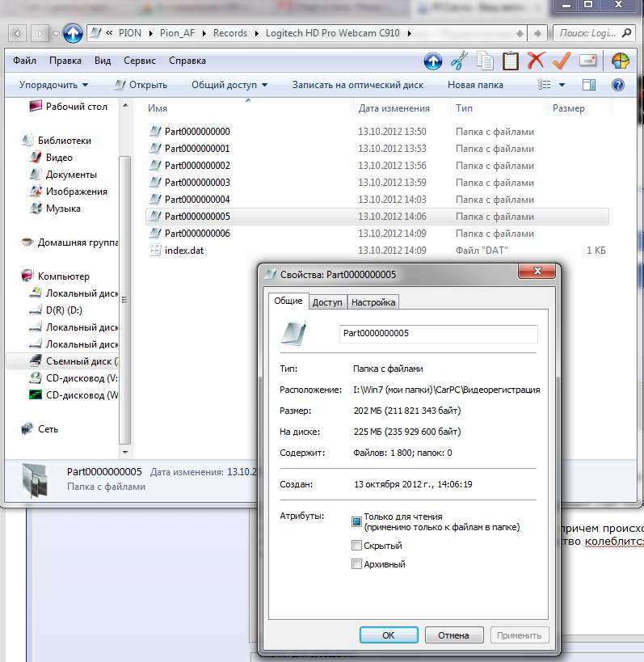Click the Copy icon in toolbar
The height and width of the screenshot is (662, 644).
pos(485,61)
